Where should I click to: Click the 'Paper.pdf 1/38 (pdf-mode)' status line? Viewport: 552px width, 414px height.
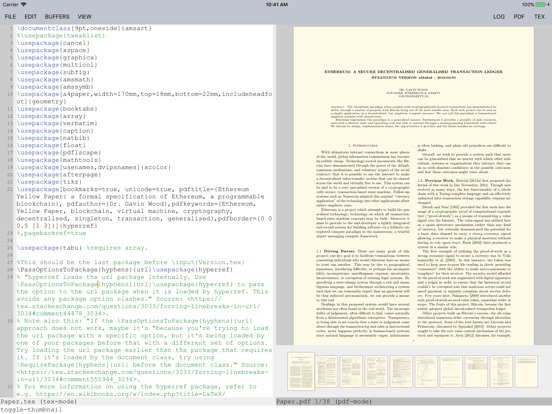pos(324,402)
